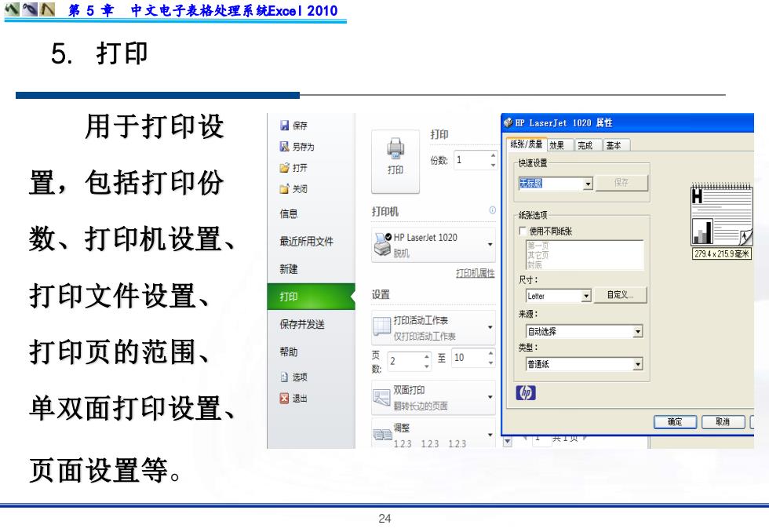Click the 自定义 button

click(621, 295)
